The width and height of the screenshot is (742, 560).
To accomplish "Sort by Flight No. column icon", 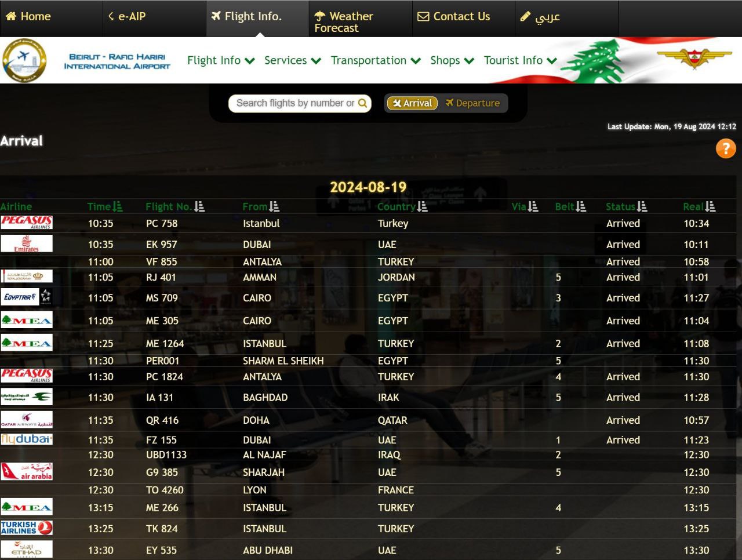I will (199, 206).
